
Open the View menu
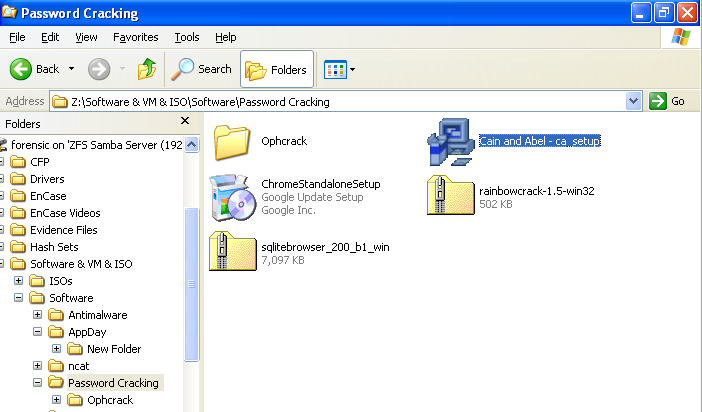coord(86,37)
